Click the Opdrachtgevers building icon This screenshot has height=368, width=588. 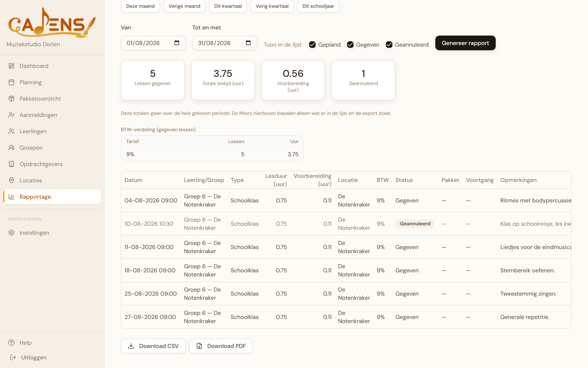pyautogui.click(x=11, y=164)
